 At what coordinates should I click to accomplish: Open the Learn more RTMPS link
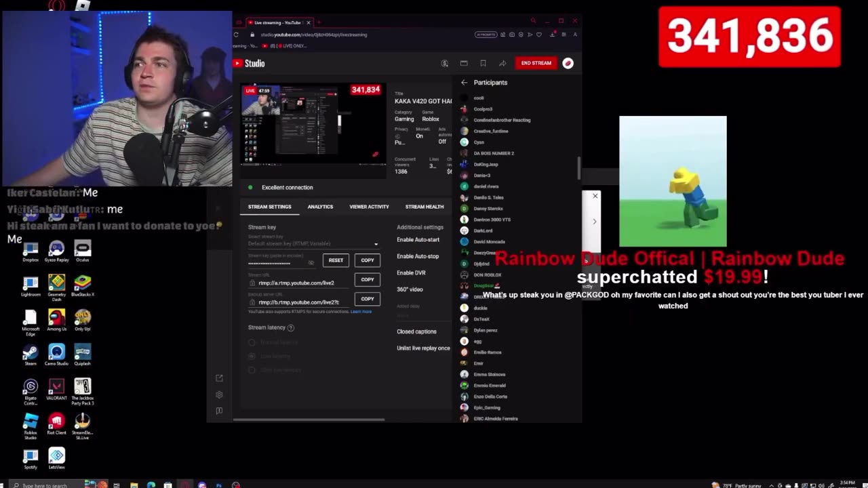point(361,312)
